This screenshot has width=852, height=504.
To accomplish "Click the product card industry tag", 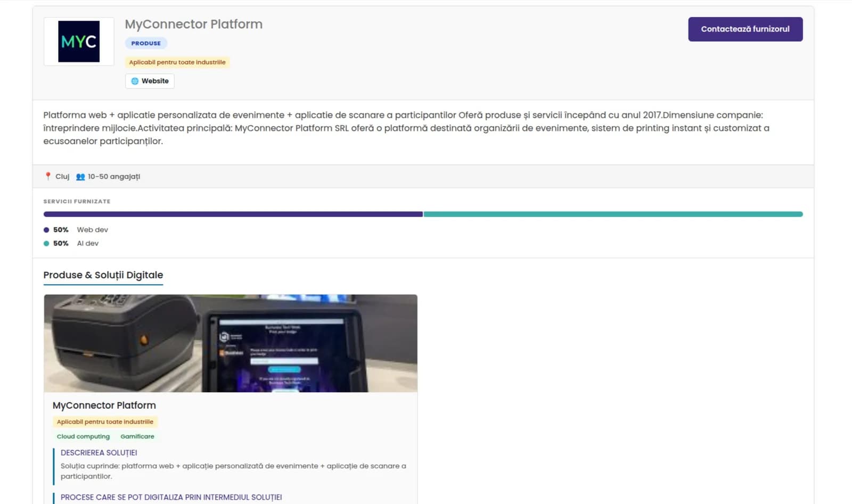I will pyautogui.click(x=105, y=422).
